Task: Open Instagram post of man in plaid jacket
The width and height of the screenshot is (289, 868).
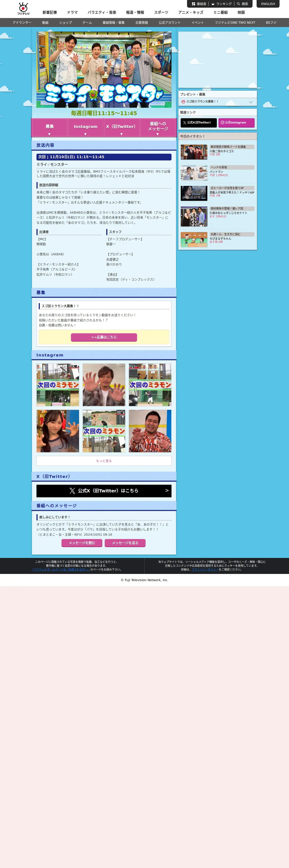Action: point(104,385)
